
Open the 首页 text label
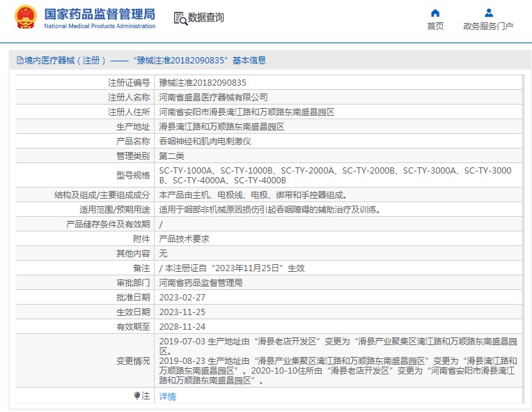click(435, 26)
